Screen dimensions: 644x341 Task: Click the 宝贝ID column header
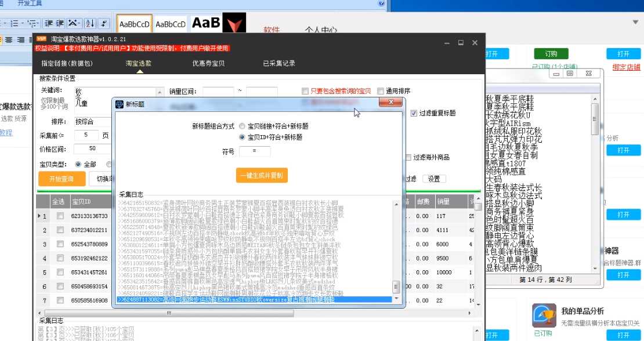(91, 201)
